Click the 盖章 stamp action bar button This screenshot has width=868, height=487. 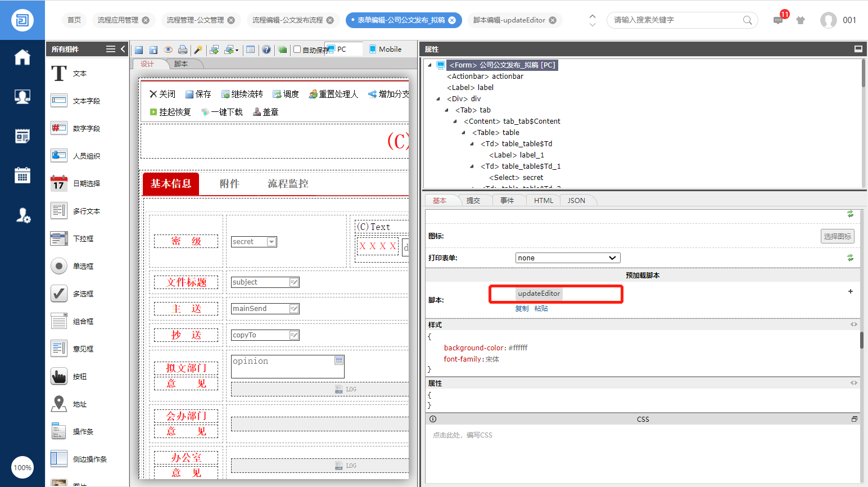(x=266, y=112)
